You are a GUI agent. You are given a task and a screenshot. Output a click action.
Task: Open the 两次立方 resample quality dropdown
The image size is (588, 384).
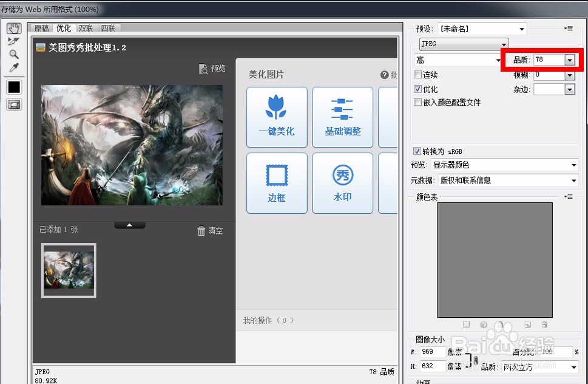pos(540,367)
